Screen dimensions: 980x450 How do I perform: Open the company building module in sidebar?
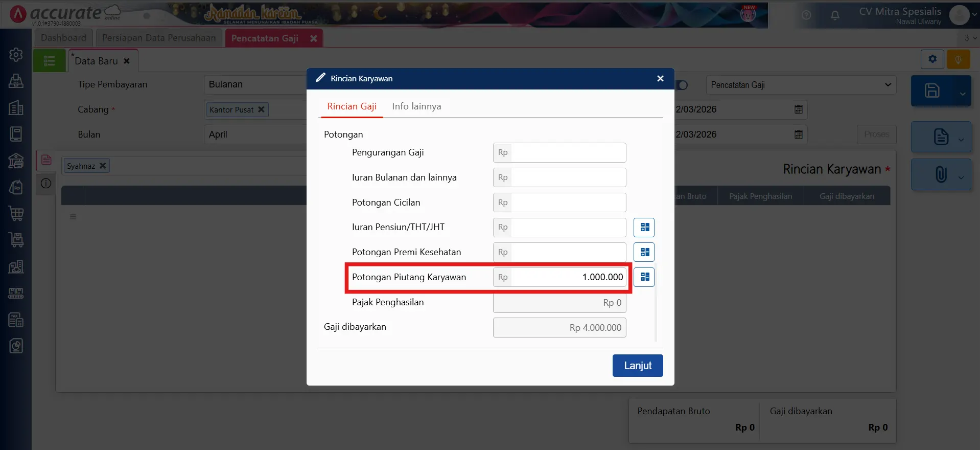click(16, 107)
